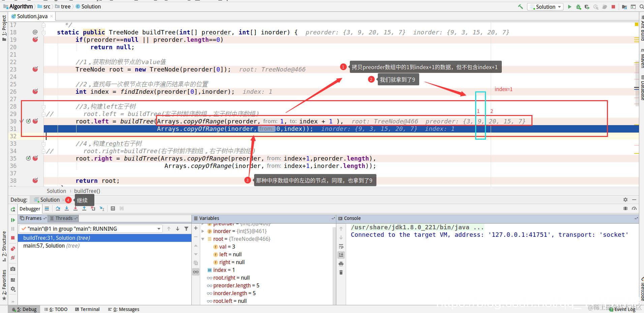Expand the hidden debug sidebar actions chevron

click(13, 302)
